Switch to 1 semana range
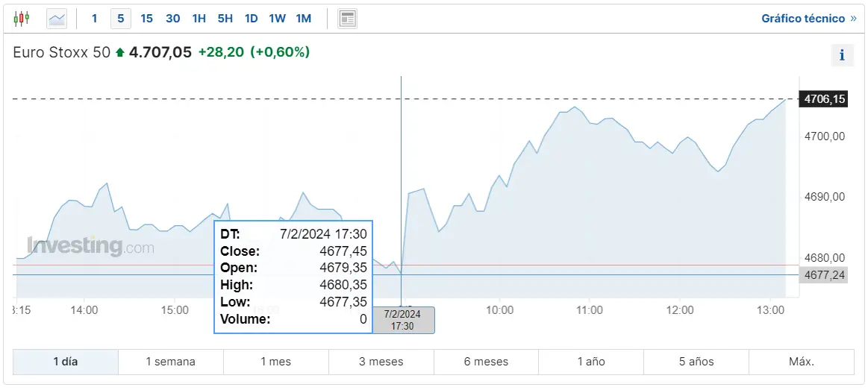Screen dimensions: 868x390 coord(171,362)
